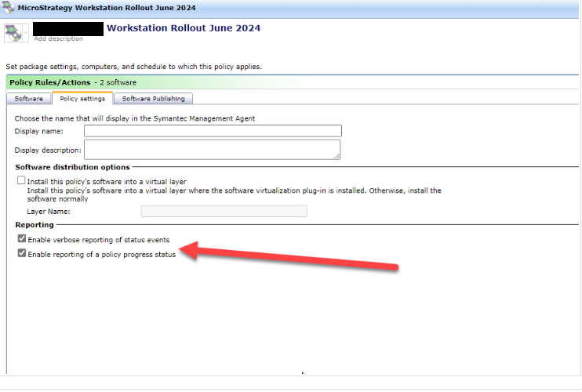Click the Software distribution options heading
This screenshot has width=582, height=392.
(72, 167)
